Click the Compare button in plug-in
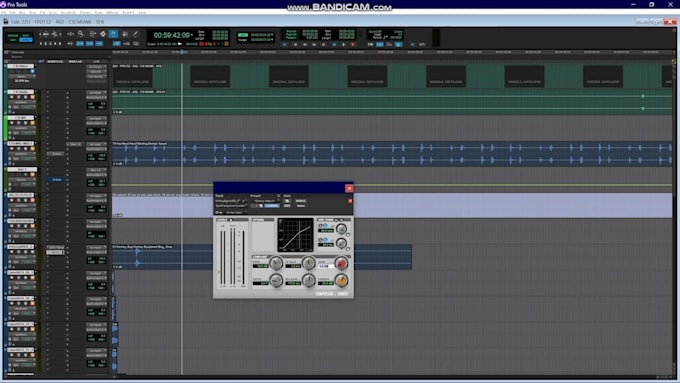The image size is (680, 383). pos(272,206)
